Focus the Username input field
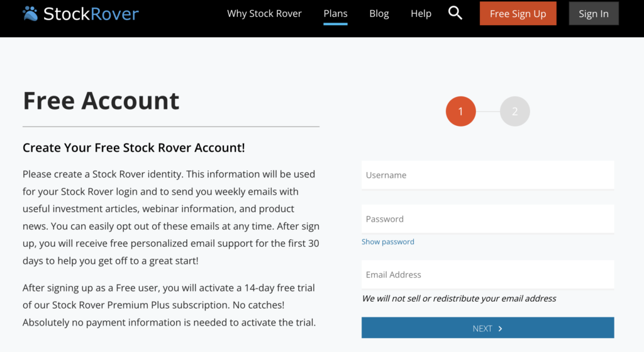Image resolution: width=644 pixels, height=352 pixels. 488,175
